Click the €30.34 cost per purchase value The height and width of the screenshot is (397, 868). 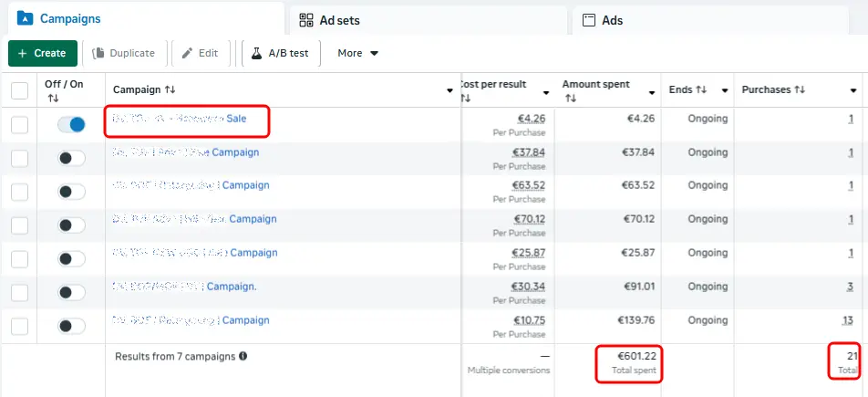click(529, 287)
